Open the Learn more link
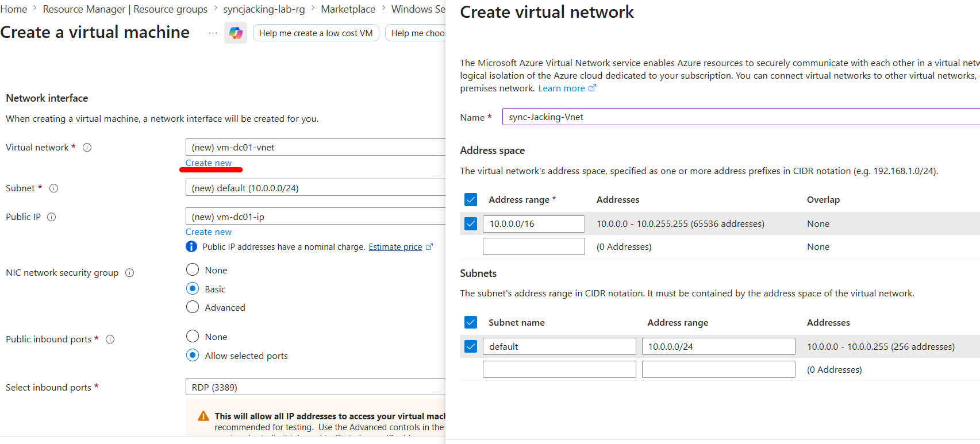 (x=562, y=88)
